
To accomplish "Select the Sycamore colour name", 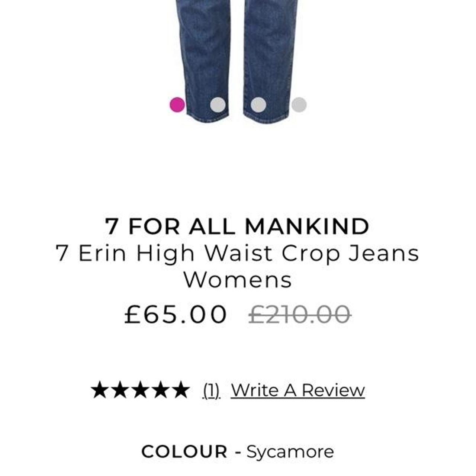I will [290, 452].
